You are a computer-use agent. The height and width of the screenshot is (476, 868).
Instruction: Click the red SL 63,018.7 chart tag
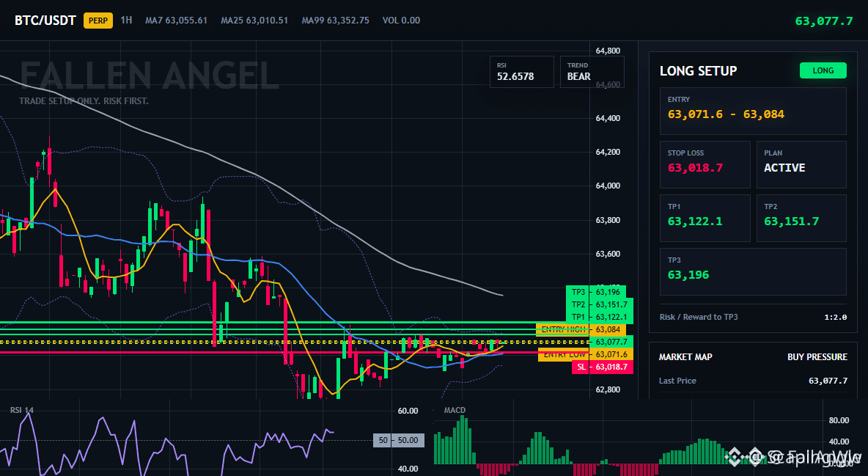(x=603, y=367)
